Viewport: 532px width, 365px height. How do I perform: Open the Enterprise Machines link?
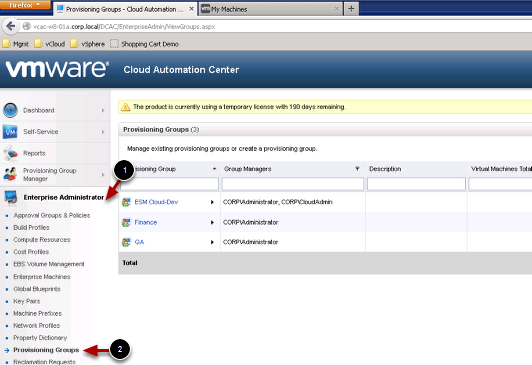click(42, 277)
